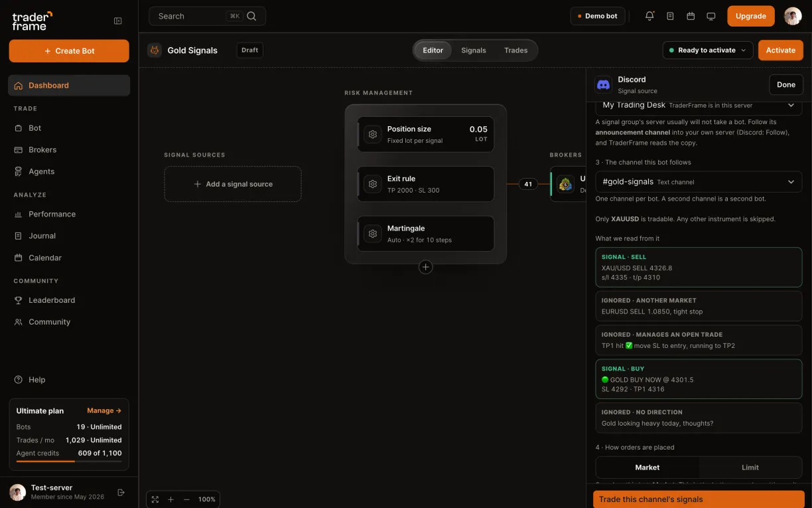The height and width of the screenshot is (508, 812).
Task: Click the Create Bot button
Action: coord(69,51)
